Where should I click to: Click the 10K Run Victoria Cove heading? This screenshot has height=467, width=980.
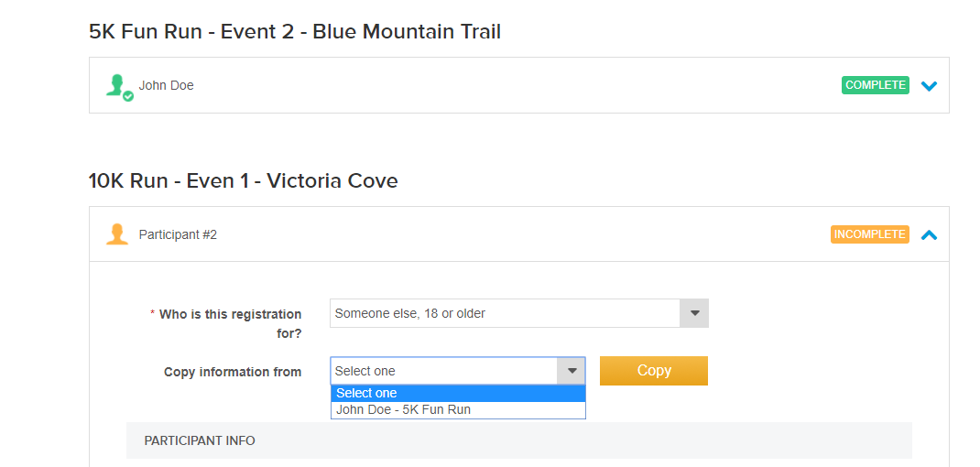243,180
